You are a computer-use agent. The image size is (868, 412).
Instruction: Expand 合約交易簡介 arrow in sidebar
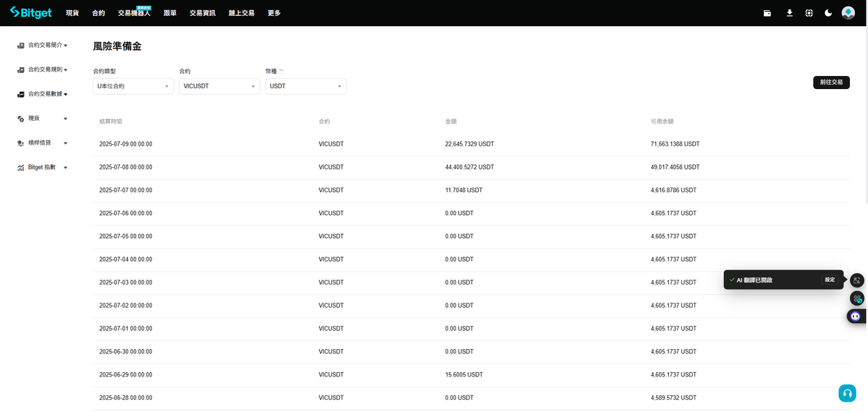pos(66,46)
